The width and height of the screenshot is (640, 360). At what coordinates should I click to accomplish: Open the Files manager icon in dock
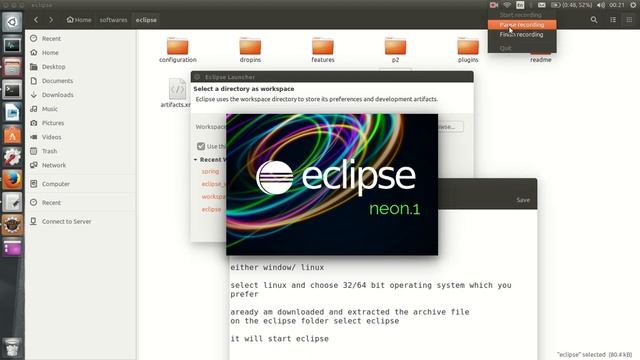[x=12, y=67]
